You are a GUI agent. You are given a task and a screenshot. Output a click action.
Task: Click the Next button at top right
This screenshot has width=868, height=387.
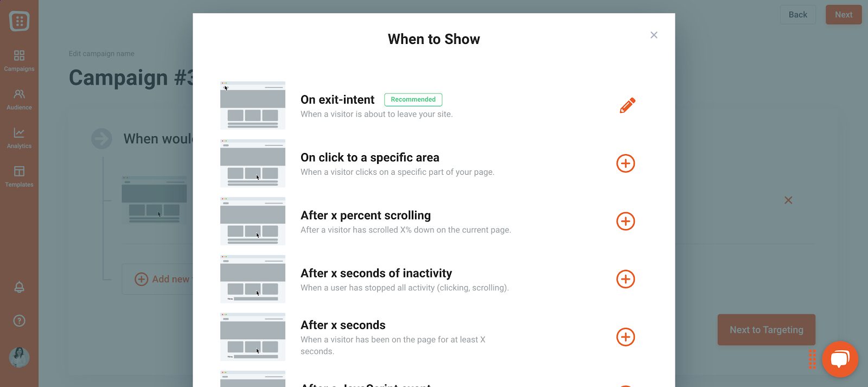[844, 15]
